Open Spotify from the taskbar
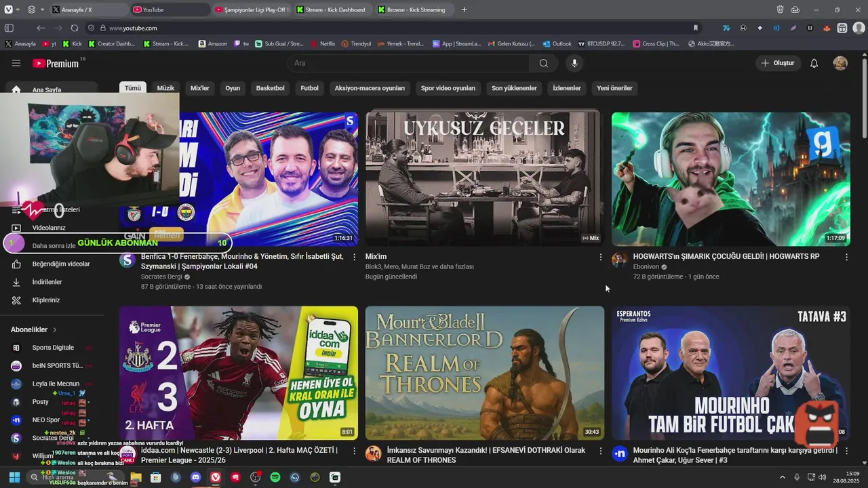Viewport: 868px width, 488px height. coord(275,477)
